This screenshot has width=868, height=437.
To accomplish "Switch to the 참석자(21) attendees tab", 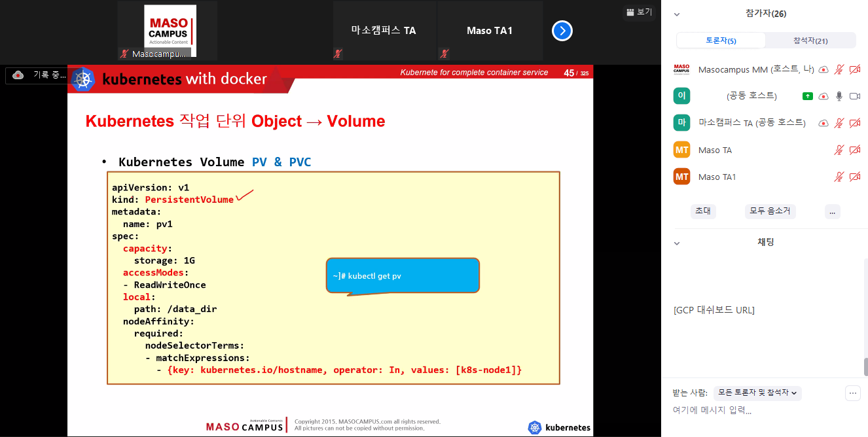I will click(x=810, y=41).
